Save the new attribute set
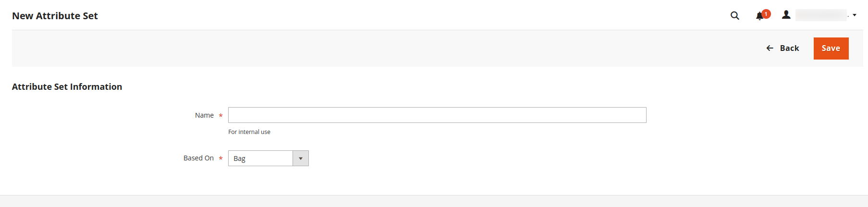The width and height of the screenshot is (868, 207). click(831, 49)
